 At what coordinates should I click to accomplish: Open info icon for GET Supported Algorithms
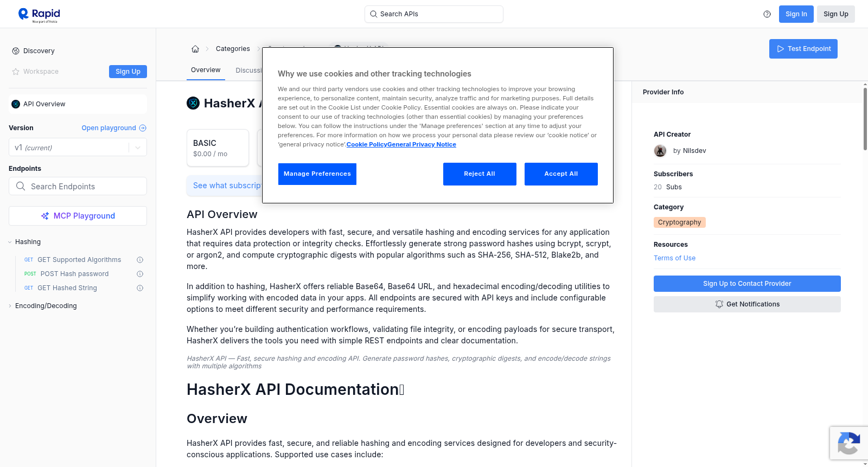(x=140, y=260)
